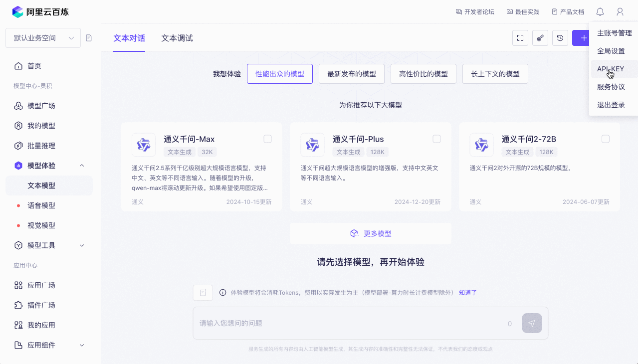Click the 2024-10-15更新 date text
The height and width of the screenshot is (364, 638).
coord(249,202)
